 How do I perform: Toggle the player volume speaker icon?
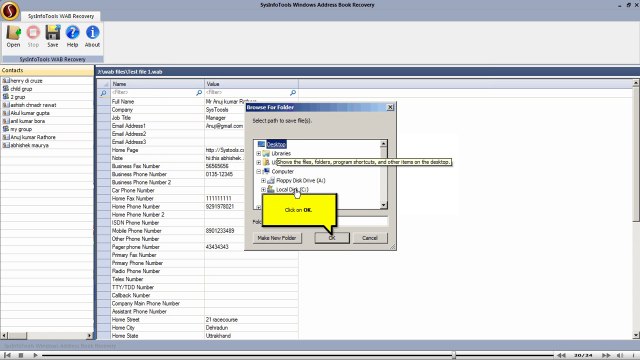coord(620,355)
